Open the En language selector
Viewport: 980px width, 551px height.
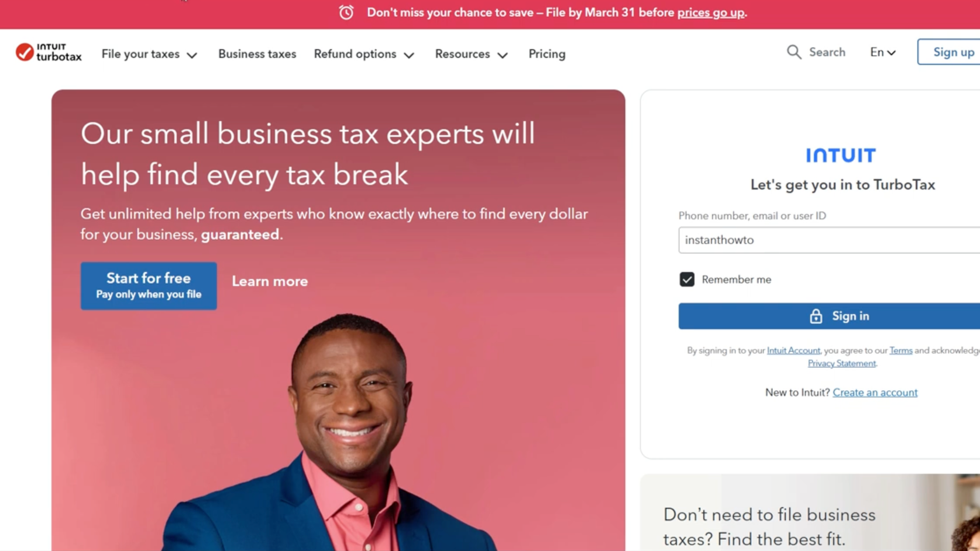point(882,52)
